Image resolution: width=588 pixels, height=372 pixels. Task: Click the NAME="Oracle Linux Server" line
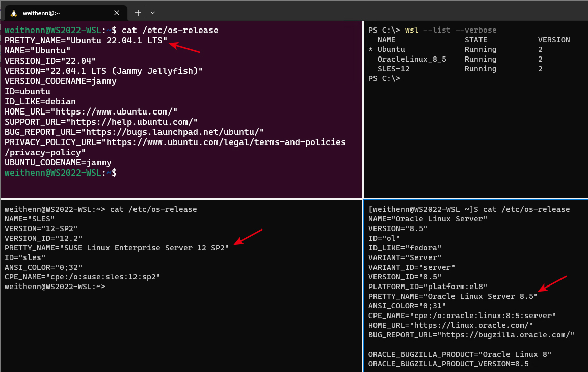(x=428, y=219)
